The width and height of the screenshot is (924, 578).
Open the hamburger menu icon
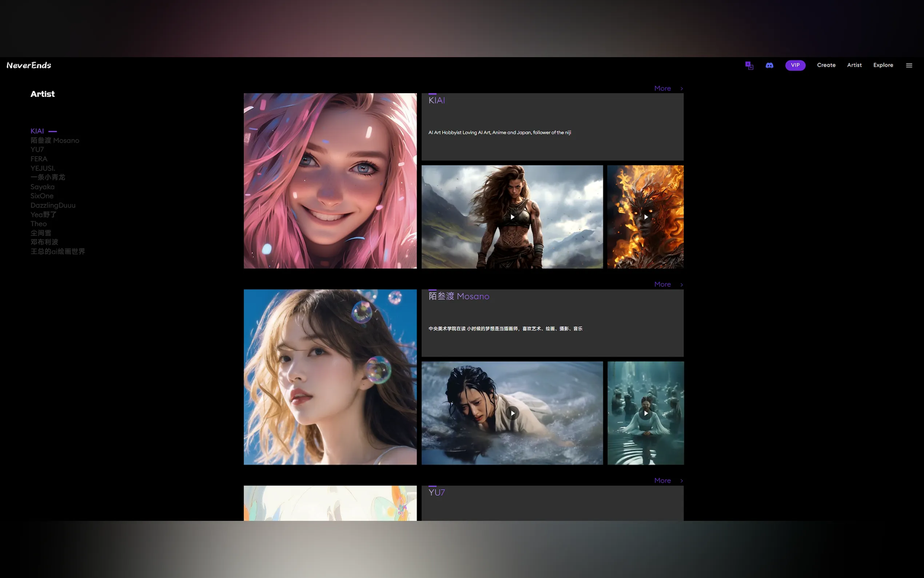(909, 66)
